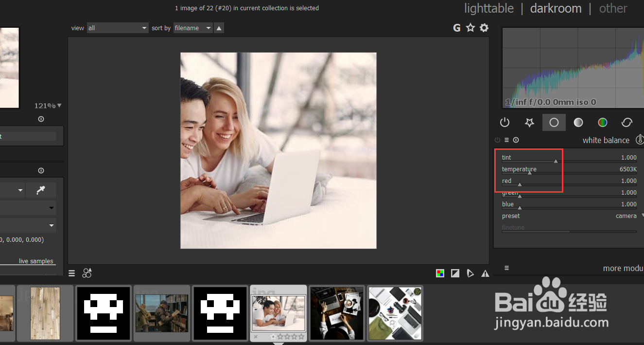Screen dimensions: 644x345
Task: Select the tone group gradient circle tab
Action: pyautogui.click(x=578, y=123)
